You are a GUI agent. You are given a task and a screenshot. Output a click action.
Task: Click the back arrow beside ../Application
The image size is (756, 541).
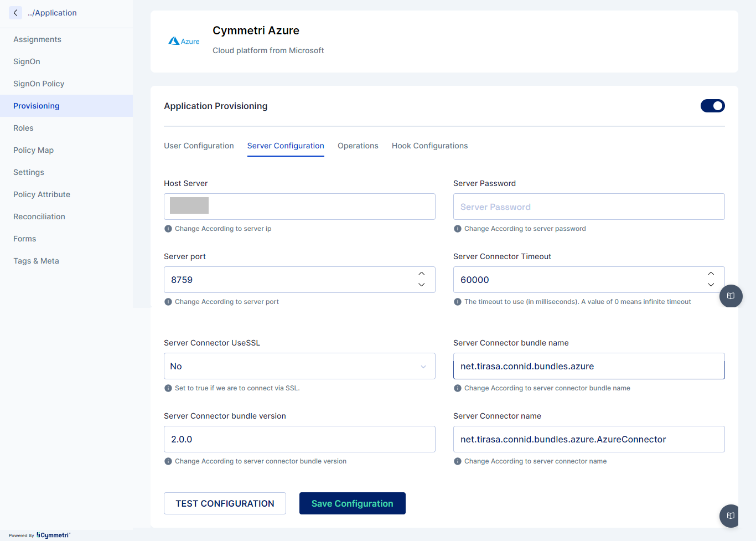15,13
